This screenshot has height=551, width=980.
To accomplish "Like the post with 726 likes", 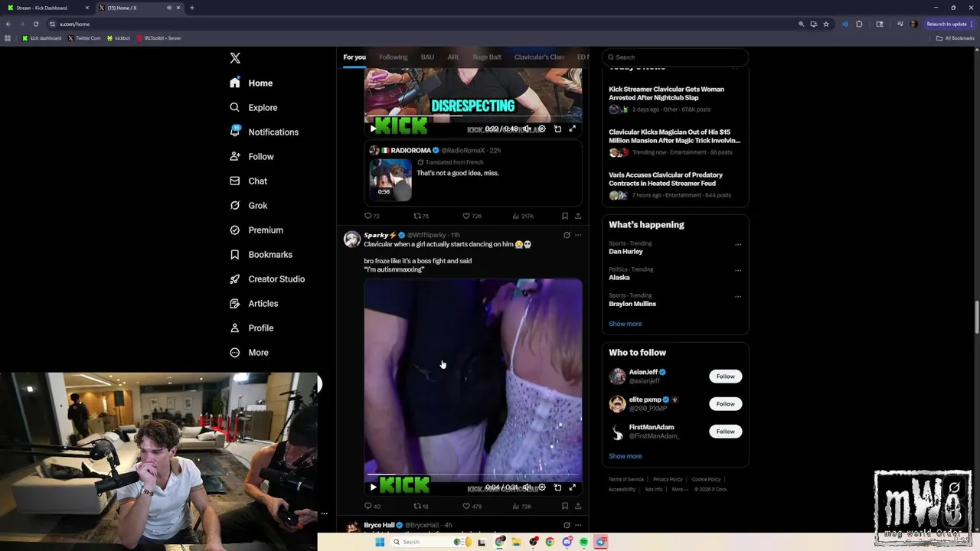I will (x=472, y=216).
